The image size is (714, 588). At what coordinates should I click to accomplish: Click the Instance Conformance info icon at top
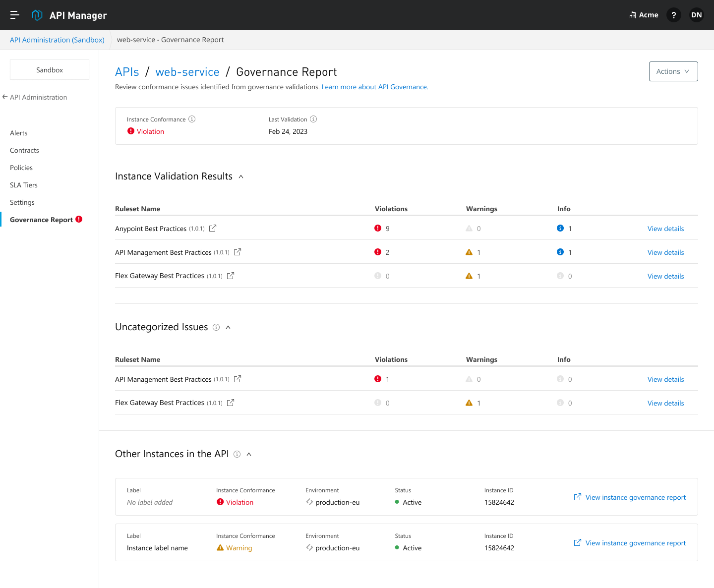[192, 119]
